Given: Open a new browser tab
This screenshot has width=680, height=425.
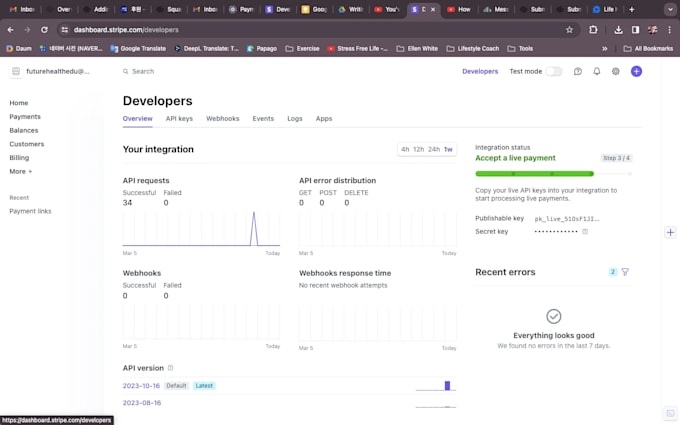Looking at the screenshot, I should [x=632, y=9].
